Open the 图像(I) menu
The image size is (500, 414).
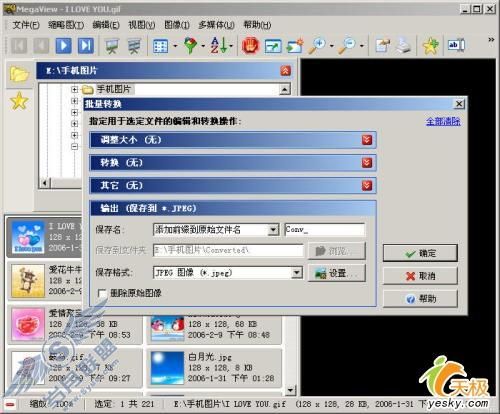tap(177, 25)
